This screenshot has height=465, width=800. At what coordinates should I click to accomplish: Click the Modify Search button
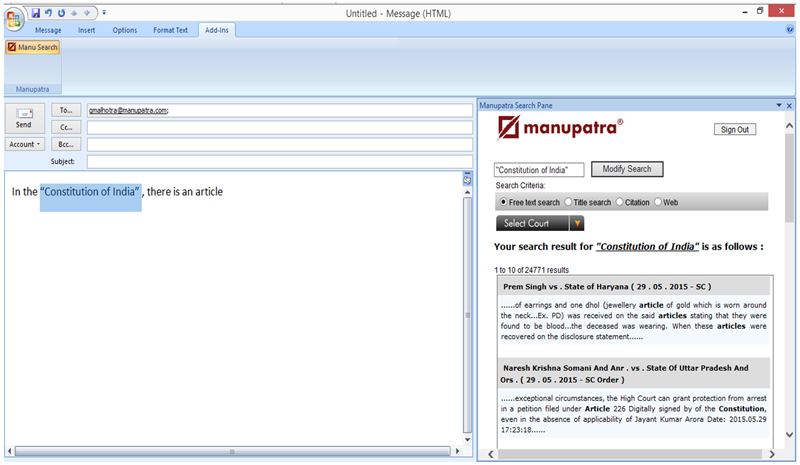tap(627, 169)
